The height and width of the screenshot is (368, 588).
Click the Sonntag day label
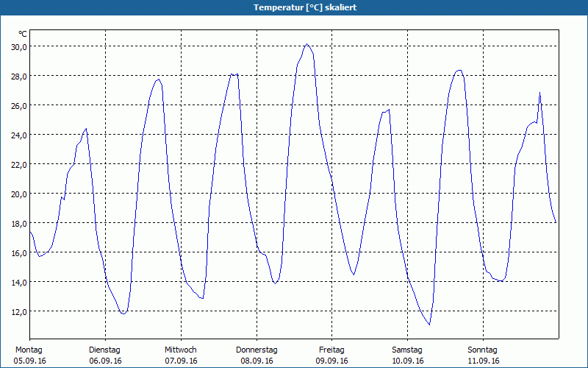(x=483, y=350)
